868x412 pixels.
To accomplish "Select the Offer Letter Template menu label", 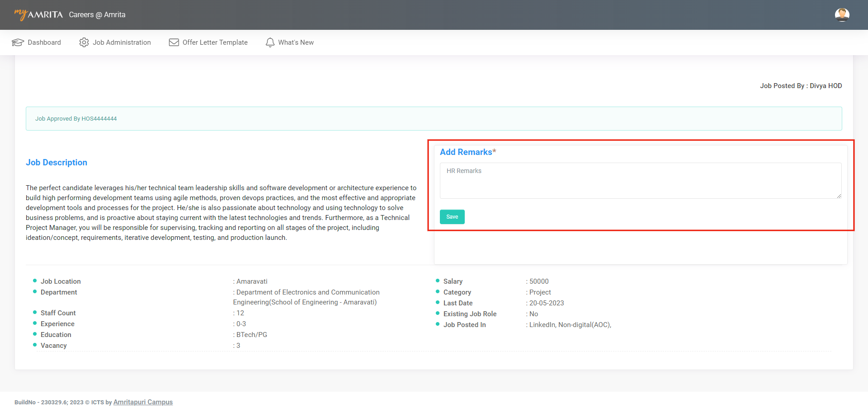I will click(215, 42).
